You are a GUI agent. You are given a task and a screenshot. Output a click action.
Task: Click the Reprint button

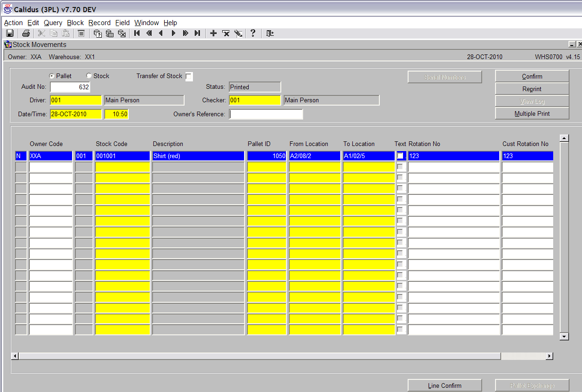tap(532, 89)
